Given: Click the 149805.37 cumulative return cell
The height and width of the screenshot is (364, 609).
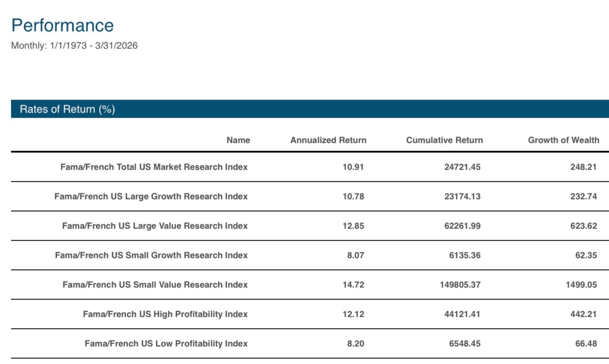Looking at the screenshot, I should [460, 285].
